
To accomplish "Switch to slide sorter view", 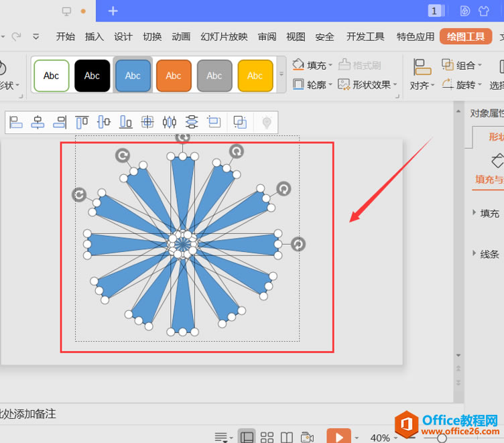I will click(x=267, y=437).
